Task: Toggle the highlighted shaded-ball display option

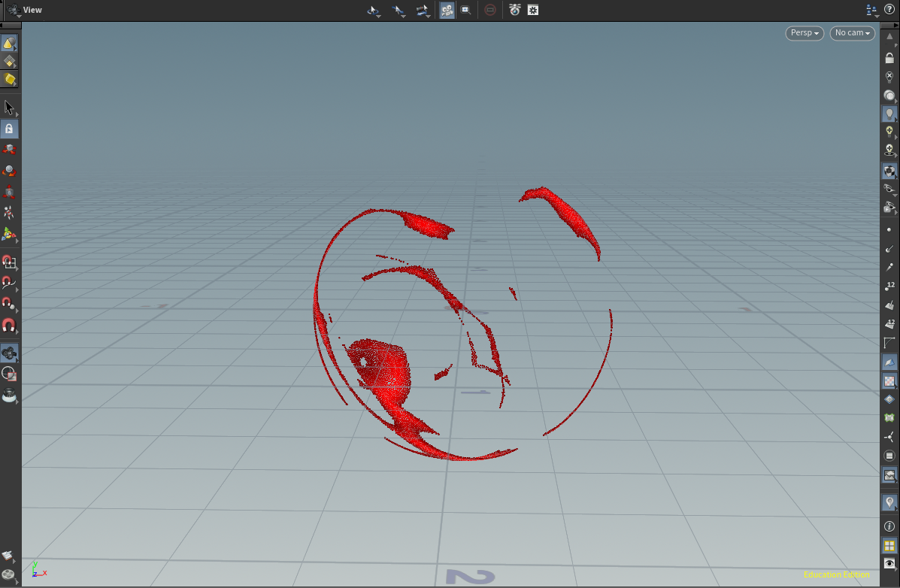Action: 889,171
